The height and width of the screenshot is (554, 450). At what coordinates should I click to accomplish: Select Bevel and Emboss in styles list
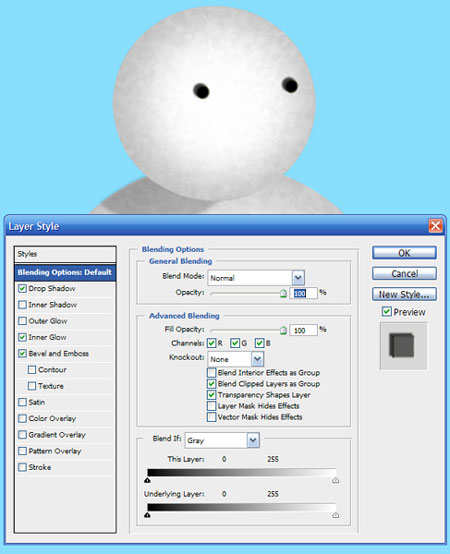(x=59, y=353)
